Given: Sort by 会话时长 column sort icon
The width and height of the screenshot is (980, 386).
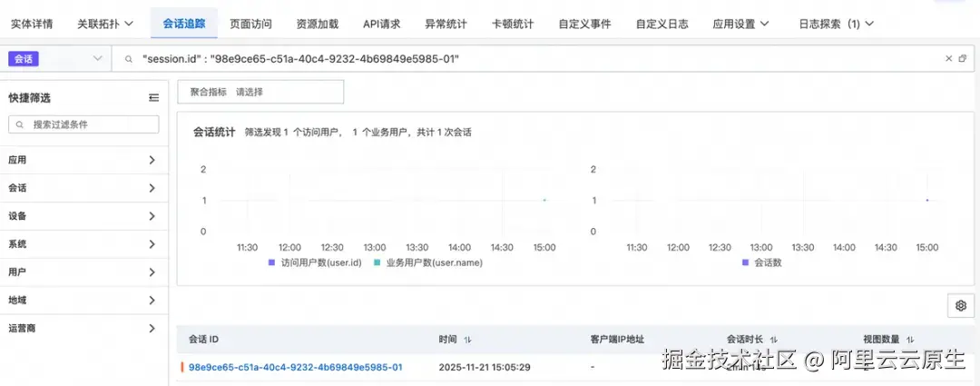Looking at the screenshot, I should coord(774,340).
